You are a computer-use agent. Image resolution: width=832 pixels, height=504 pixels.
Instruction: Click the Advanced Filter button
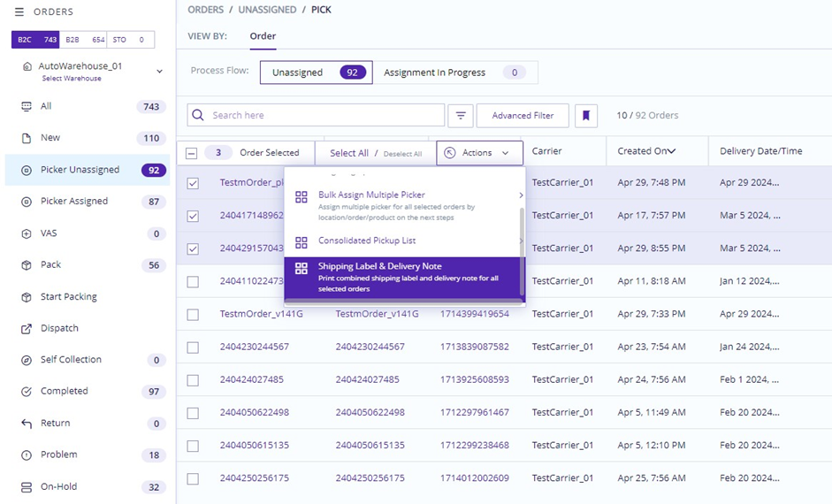point(523,115)
